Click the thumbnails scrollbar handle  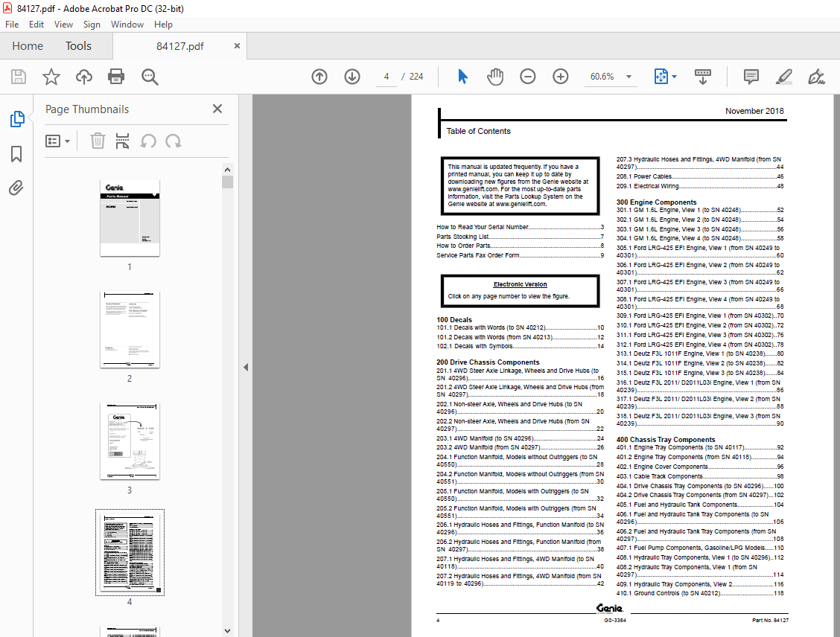227,182
